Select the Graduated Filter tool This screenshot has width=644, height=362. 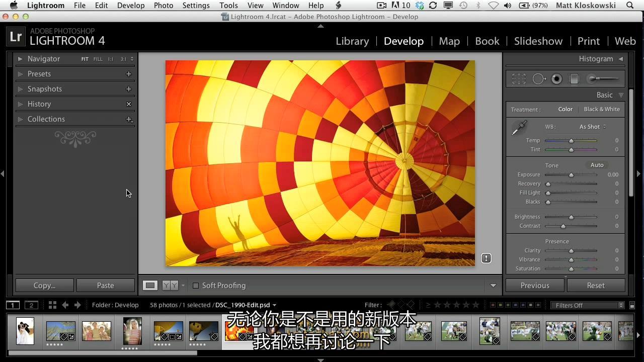coord(574,79)
